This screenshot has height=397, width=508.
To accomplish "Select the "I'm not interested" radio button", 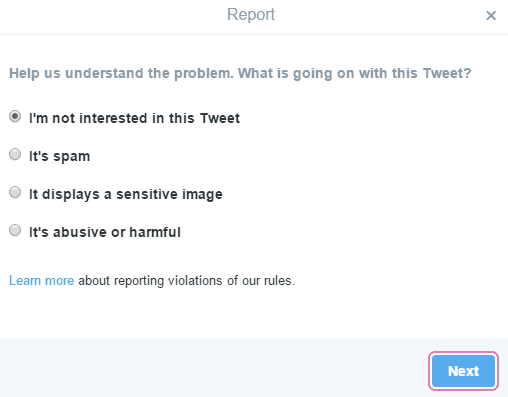I will tap(15, 117).
